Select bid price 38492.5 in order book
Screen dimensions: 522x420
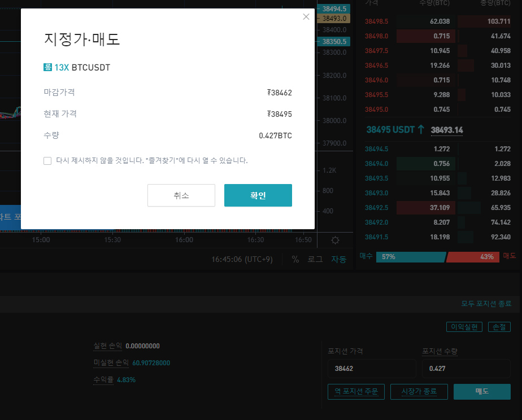coord(376,208)
